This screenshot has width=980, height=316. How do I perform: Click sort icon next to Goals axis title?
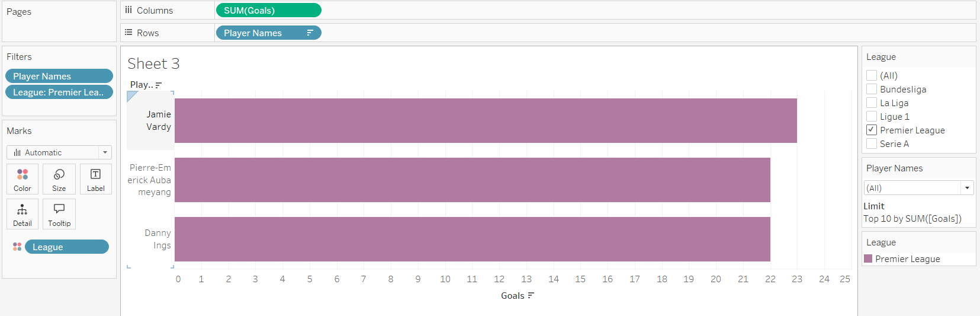coord(531,295)
